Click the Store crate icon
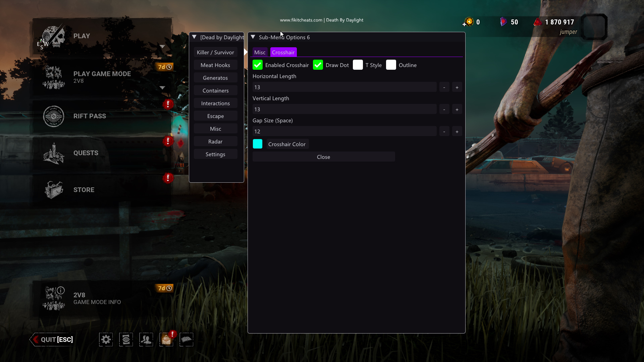 tap(54, 190)
